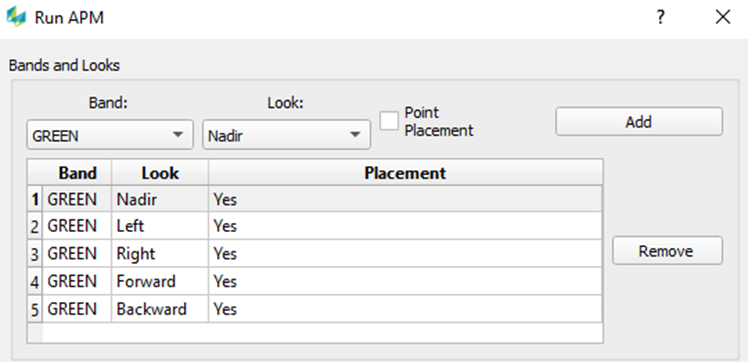Select the Forward look cell

160,281
